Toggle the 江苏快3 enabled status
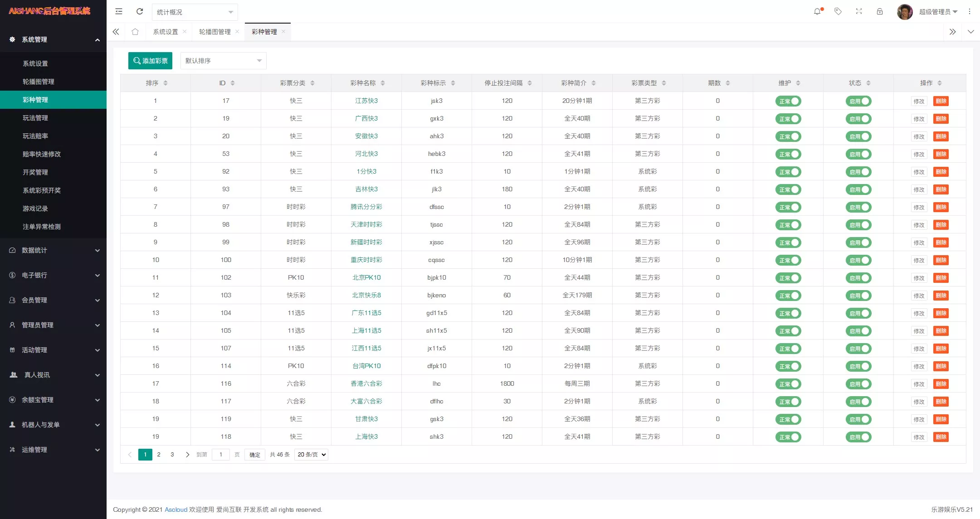This screenshot has height=519, width=980. point(859,101)
